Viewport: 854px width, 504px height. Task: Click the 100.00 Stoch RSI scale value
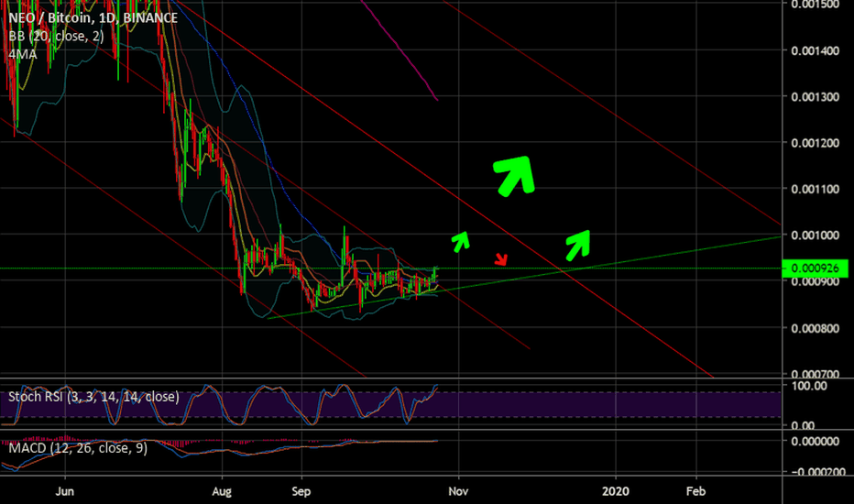[x=808, y=386]
